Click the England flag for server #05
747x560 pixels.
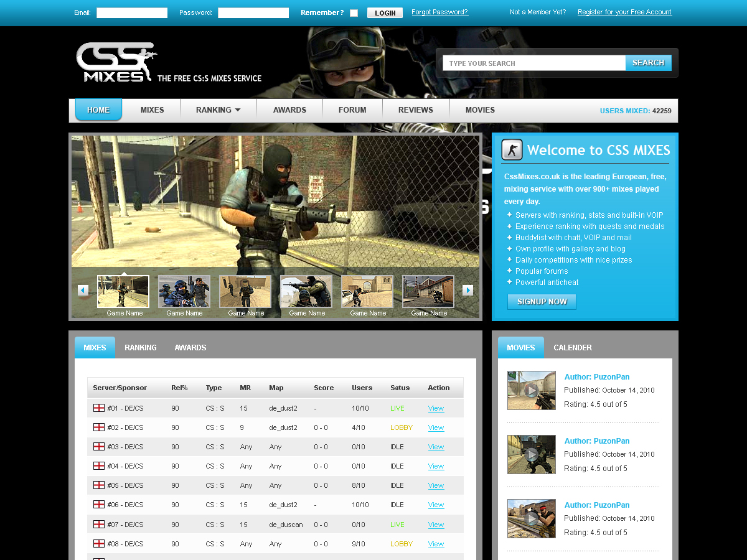pos(99,485)
